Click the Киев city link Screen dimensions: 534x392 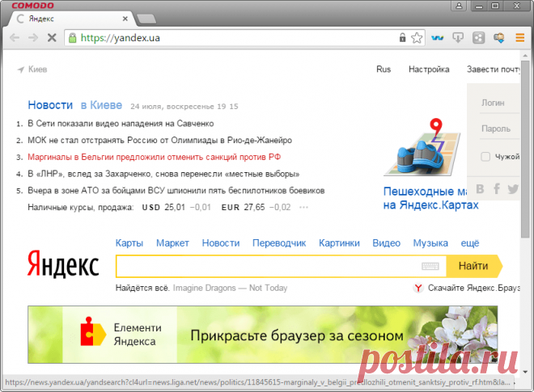[x=37, y=70]
